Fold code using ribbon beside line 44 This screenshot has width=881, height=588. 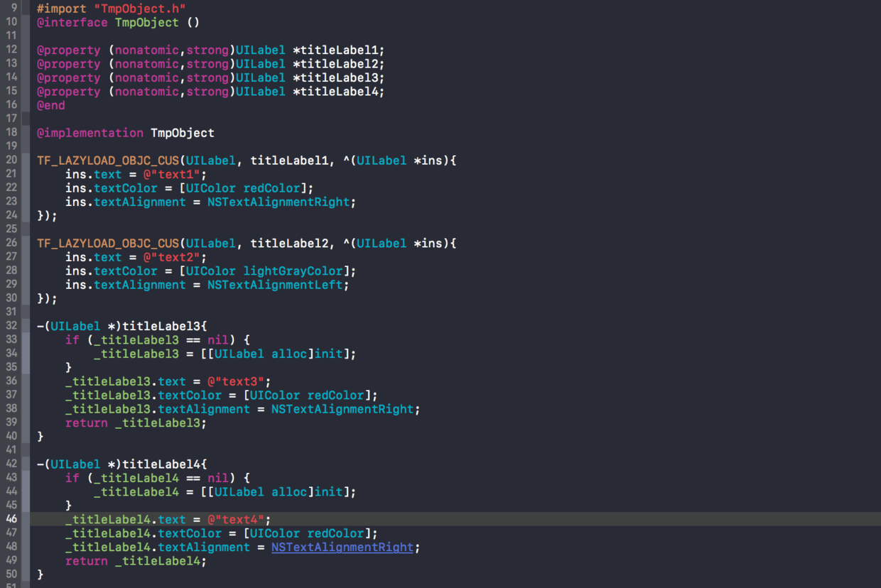click(26, 492)
